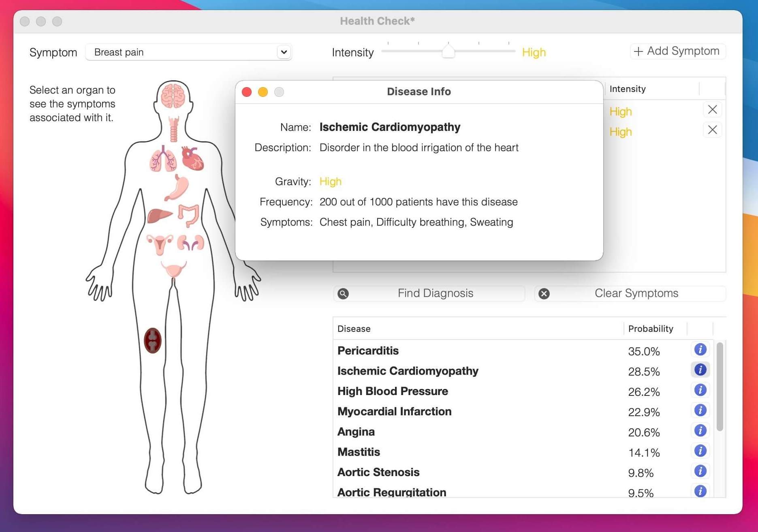Screen dimensions: 758x532
Task: Click the Find Diagnosis button
Action: (x=429, y=293)
